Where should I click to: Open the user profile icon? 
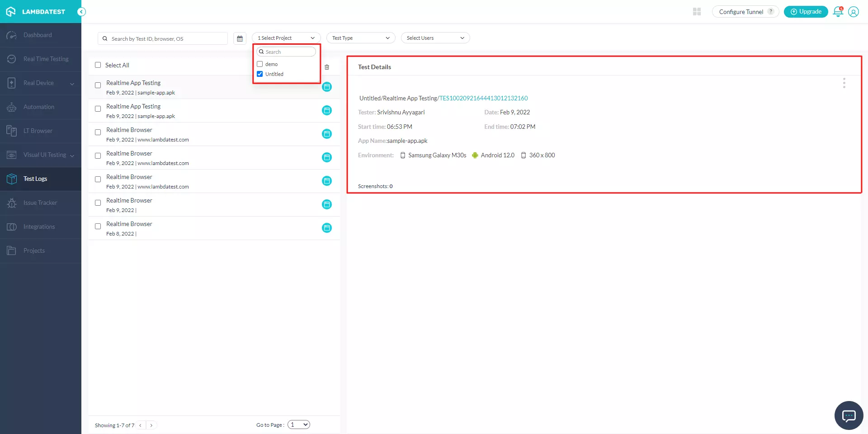coord(854,12)
